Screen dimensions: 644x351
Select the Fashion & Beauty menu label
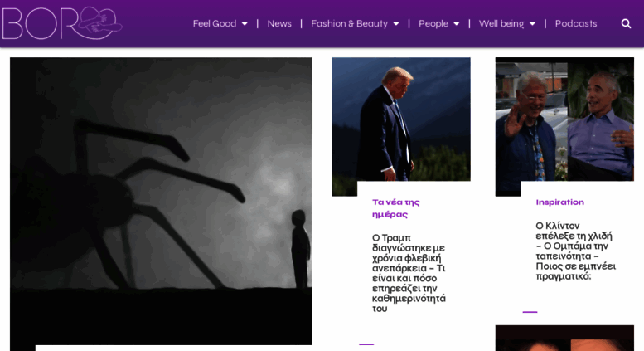click(x=349, y=24)
